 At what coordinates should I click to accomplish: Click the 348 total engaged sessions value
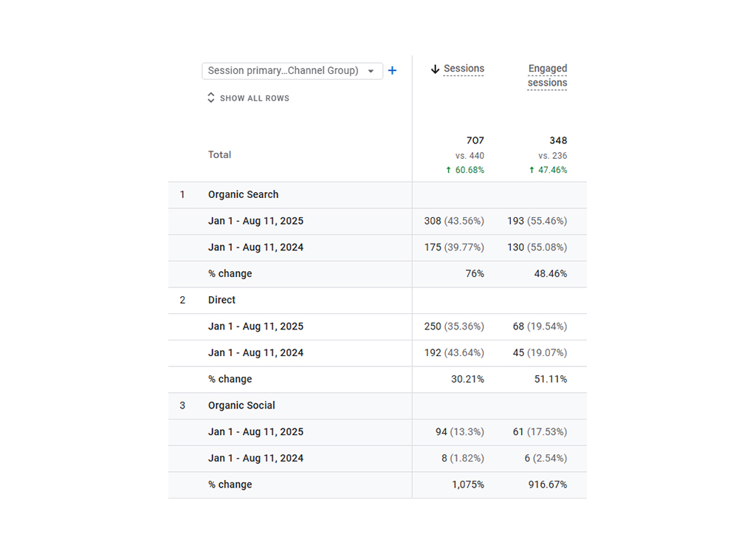[558, 140]
